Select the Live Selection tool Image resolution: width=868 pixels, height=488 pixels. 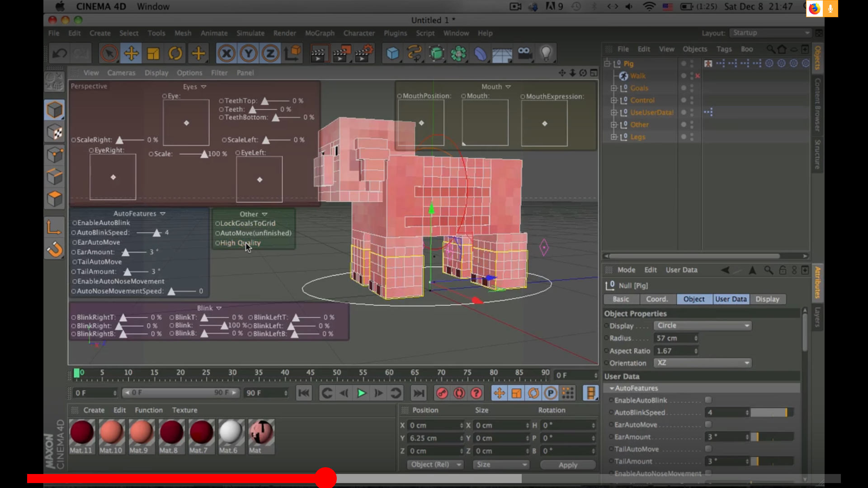pos(109,53)
